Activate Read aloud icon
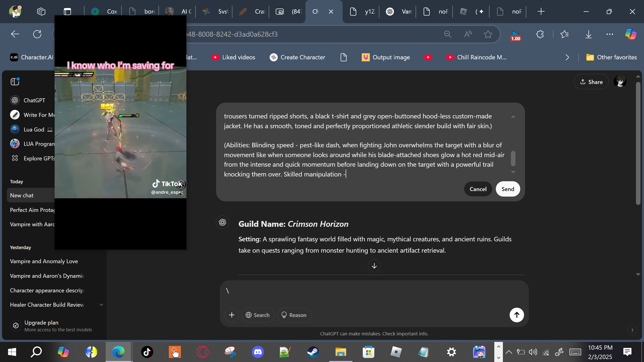This screenshot has width=644, height=362. tap(468, 34)
